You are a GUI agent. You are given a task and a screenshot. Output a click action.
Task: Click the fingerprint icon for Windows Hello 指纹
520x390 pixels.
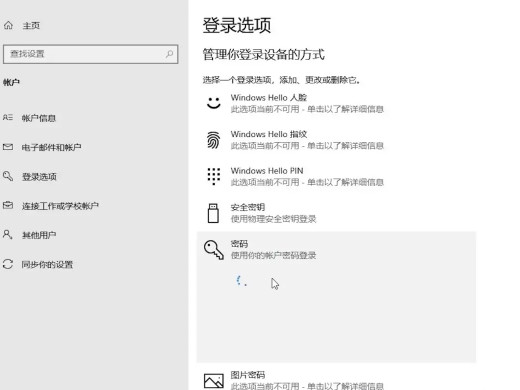(x=213, y=140)
